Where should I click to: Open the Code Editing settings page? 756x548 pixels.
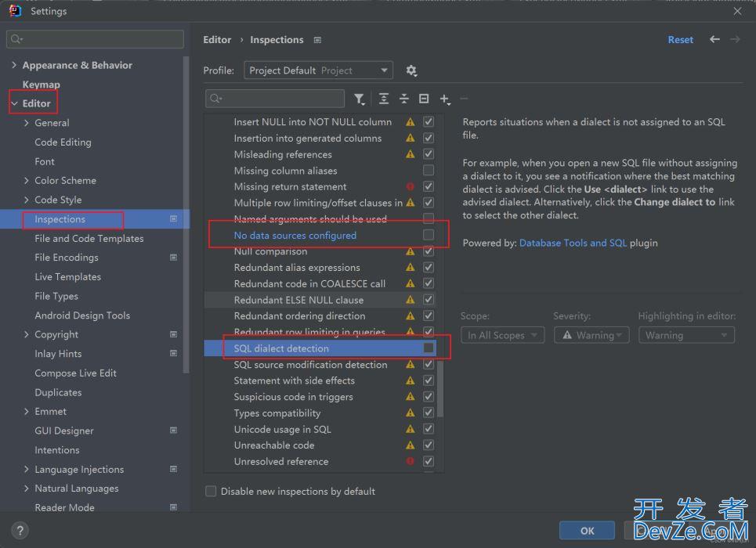(63, 142)
